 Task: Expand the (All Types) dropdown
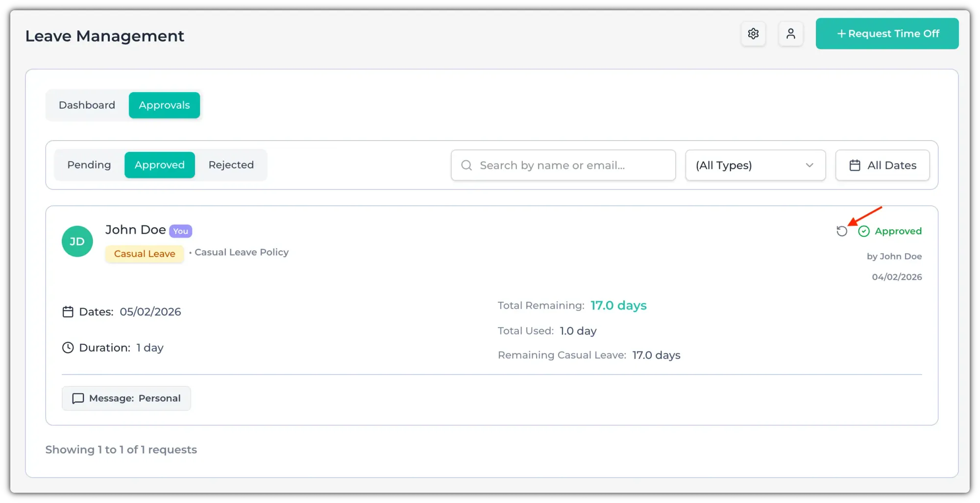point(755,166)
